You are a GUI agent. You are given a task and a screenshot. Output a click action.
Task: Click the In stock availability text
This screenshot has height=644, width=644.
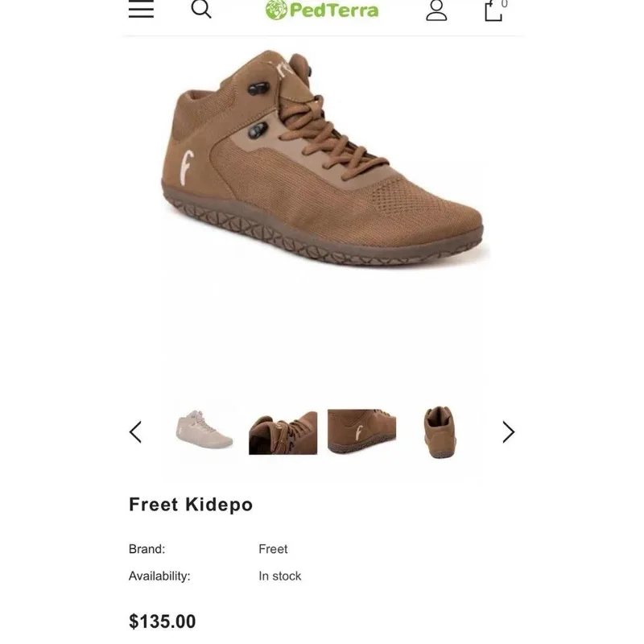tap(280, 576)
